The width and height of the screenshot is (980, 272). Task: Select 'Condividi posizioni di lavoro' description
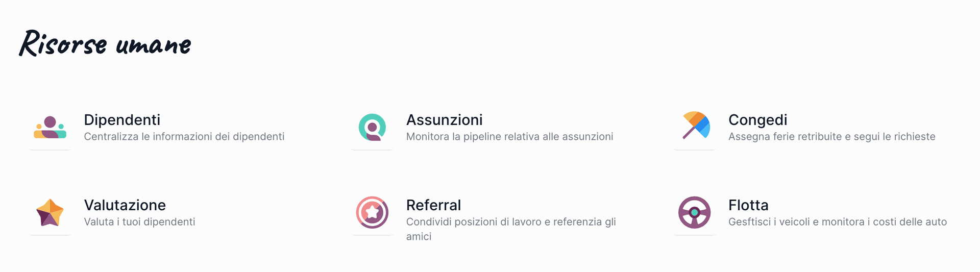click(510, 222)
